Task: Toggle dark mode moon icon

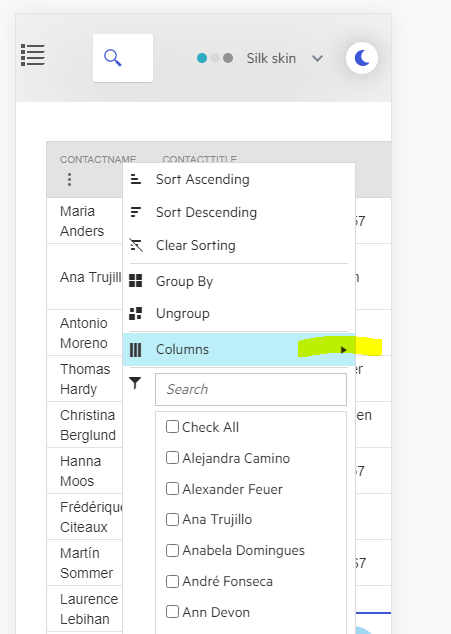Action: [362, 58]
